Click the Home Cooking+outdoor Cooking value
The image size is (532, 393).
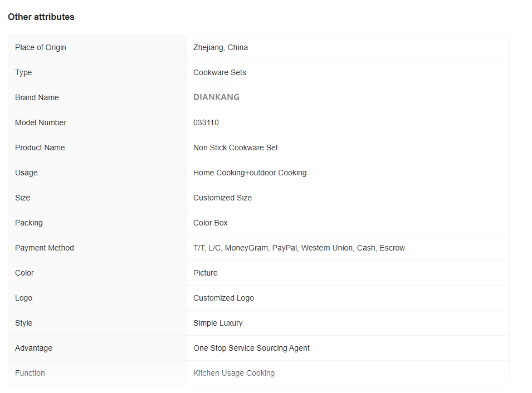(x=250, y=173)
